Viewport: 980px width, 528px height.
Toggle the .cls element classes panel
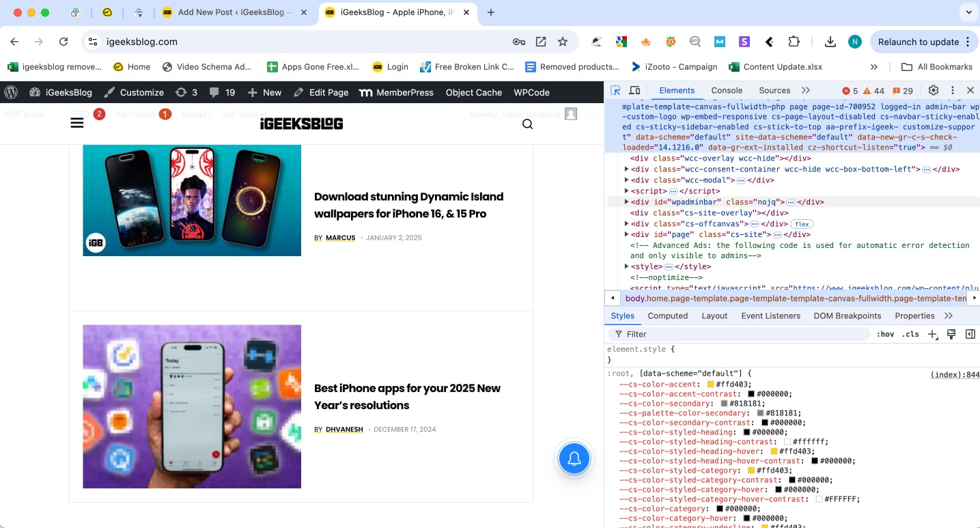910,334
